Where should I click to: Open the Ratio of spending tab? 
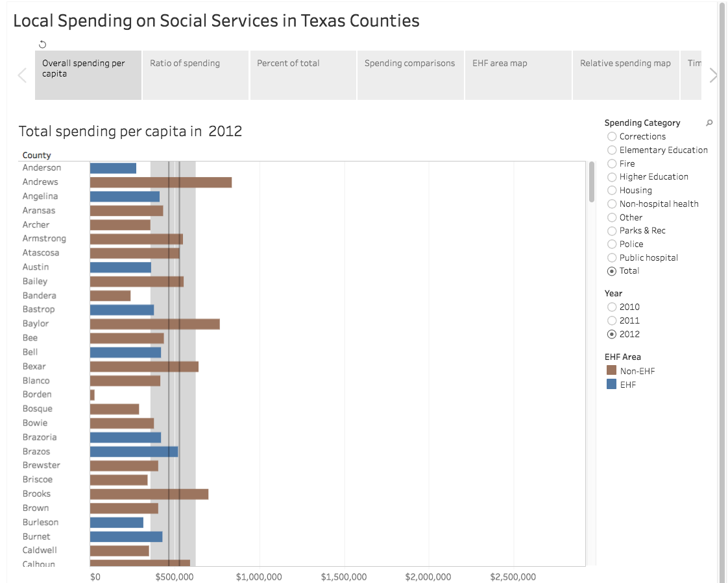[x=195, y=75]
